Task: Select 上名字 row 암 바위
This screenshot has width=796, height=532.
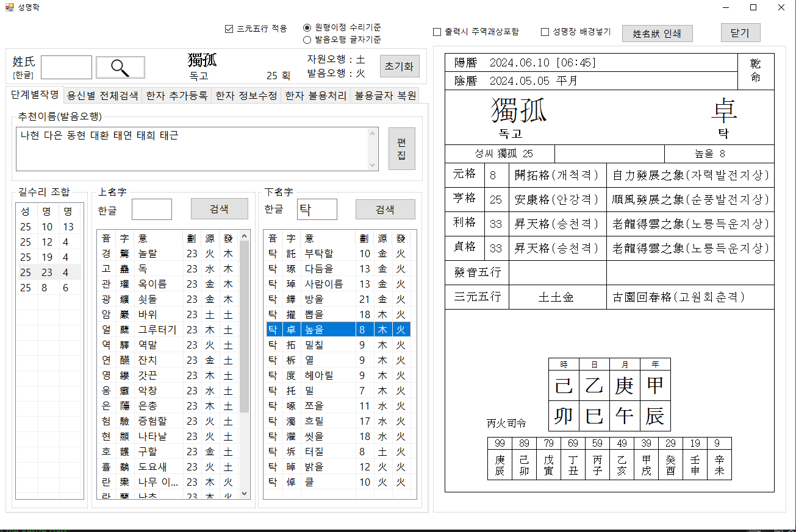Action: 168,314
